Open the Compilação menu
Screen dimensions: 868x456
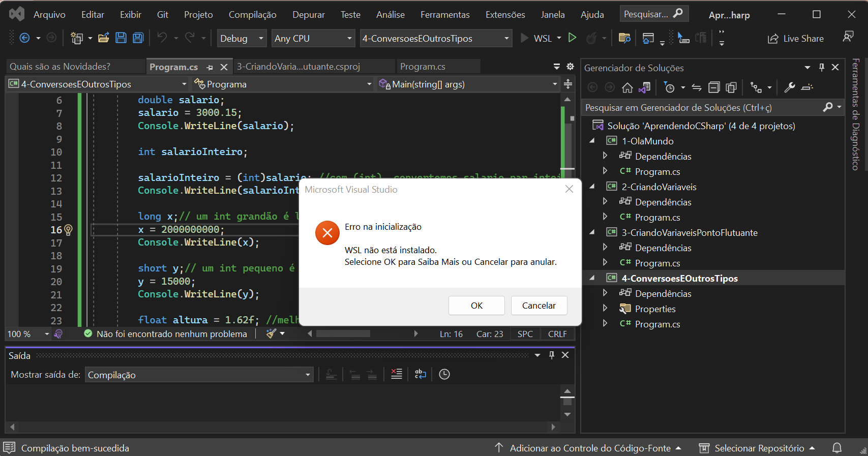point(252,15)
